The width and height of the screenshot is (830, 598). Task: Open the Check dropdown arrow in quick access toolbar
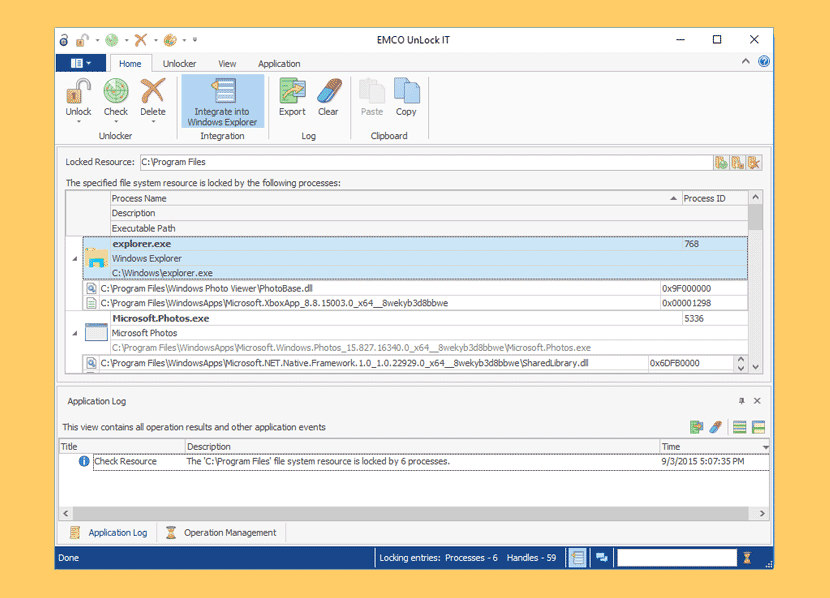[127, 40]
